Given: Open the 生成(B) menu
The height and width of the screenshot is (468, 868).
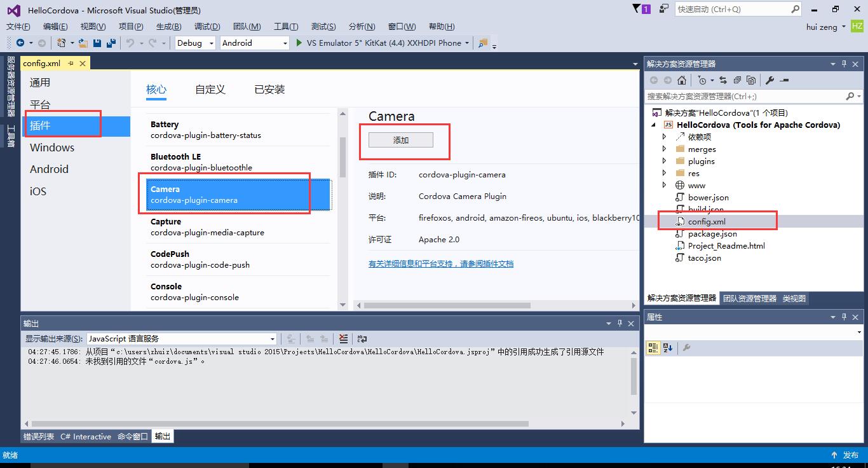Looking at the screenshot, I should tap(168, 26).
